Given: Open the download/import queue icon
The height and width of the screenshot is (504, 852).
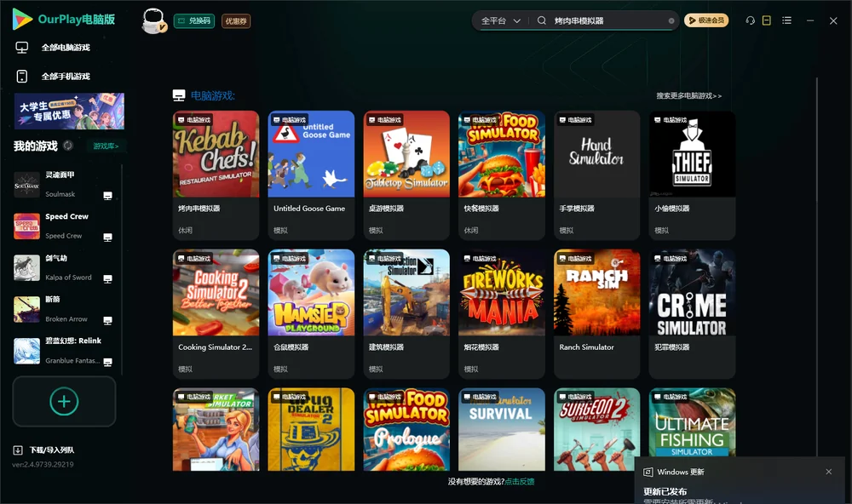Looking at the screenshot, I should 18,450.
